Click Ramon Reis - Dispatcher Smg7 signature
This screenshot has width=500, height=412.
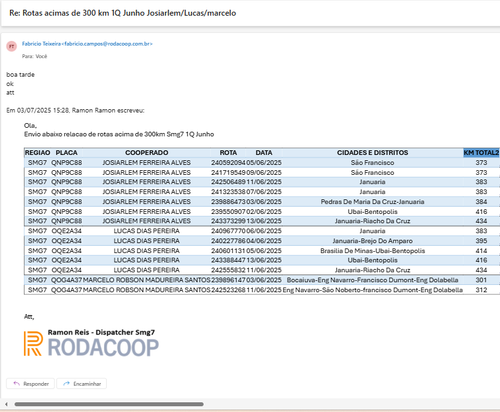tap(101, 332)
